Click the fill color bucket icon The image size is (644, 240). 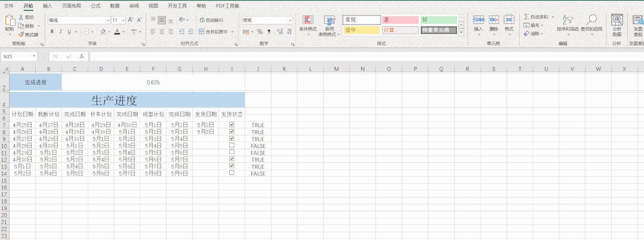pyautogui.click(x=103, y=32)
